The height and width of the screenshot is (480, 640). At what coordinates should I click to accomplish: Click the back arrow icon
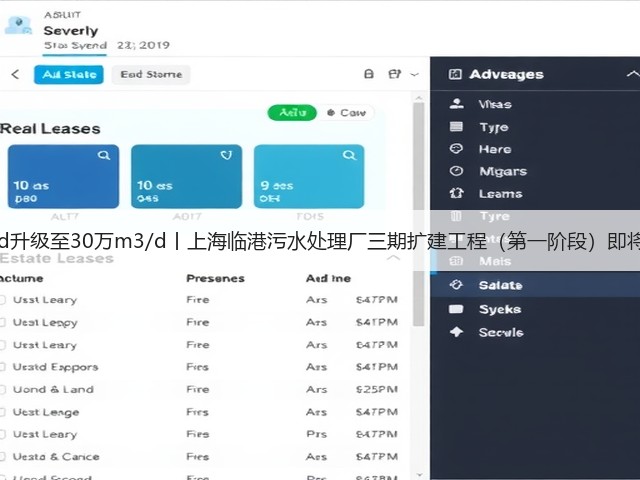tap(16, 74)
